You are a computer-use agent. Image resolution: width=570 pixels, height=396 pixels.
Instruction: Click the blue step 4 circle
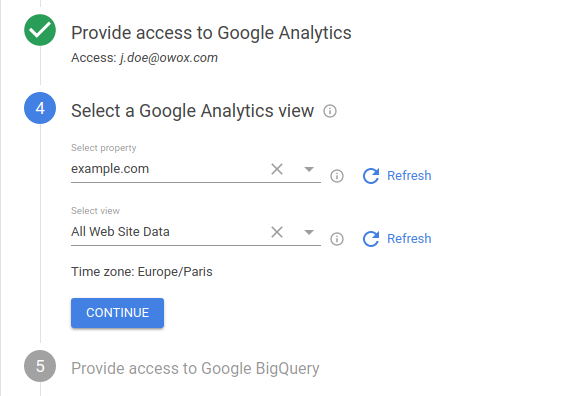click(x=40, y=108)
